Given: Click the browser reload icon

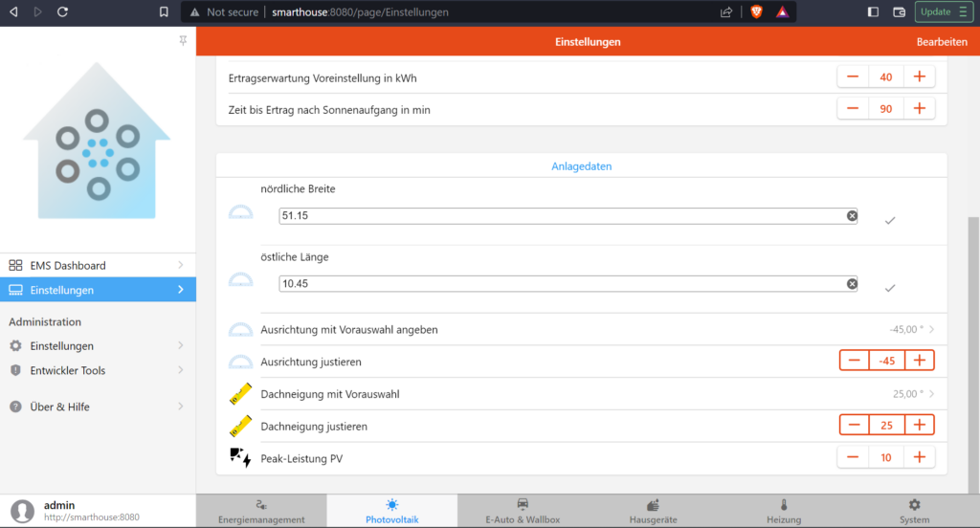Looking at the screenshot, I should click(x=62, y=12).
